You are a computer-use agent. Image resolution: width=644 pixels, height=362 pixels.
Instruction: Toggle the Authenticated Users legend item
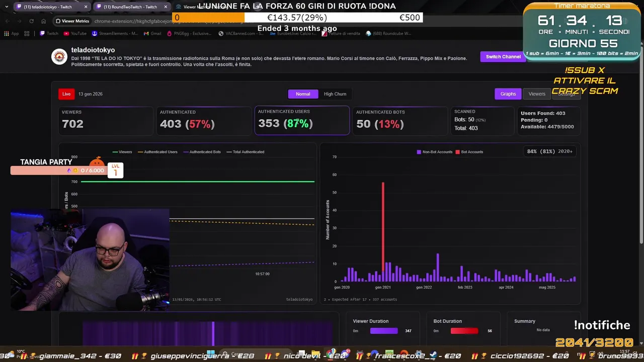click(x=157, y=152)
